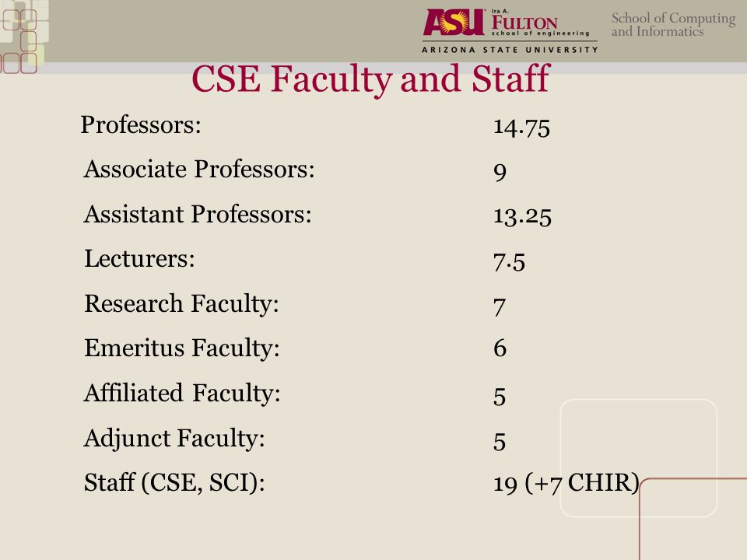This screenshot has height=560, width=747.
Task: Select the Emeritus Faculty: label
Action: (182, 348)
